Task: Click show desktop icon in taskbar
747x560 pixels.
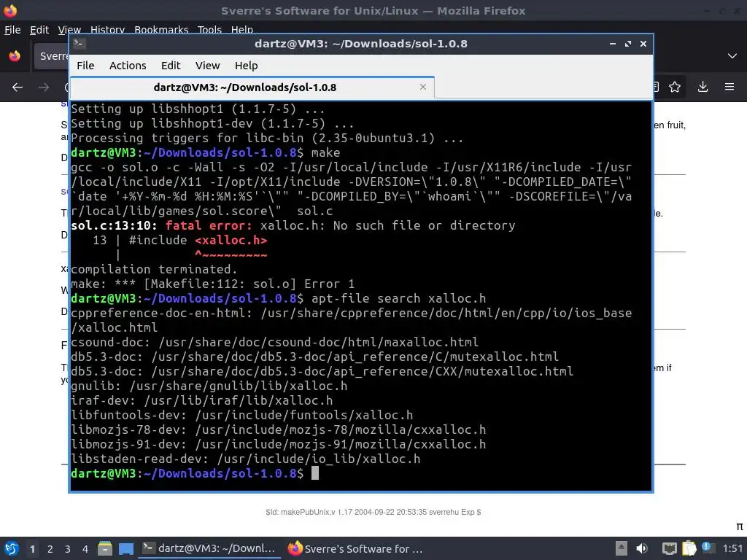Action: click(125, 548)
